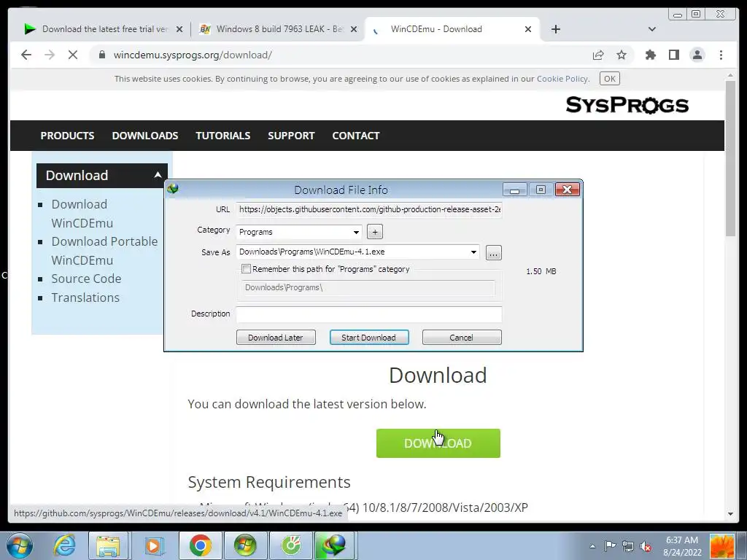Image resolution: width=747 pixels, height=560 pixels.
Task: Open the PRODUCTS menu
Action: pyautogui.click(x=67, y=136)
